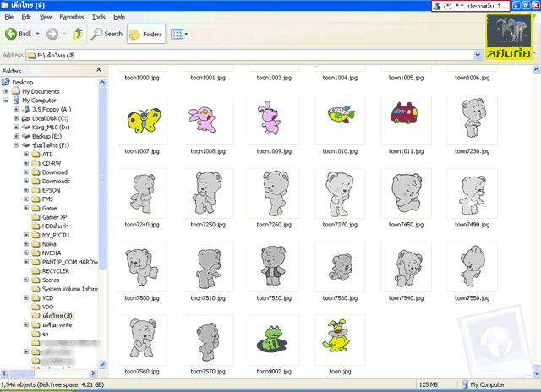
Task: Open the Favorites menu
Action: click(x=71, y=17)
